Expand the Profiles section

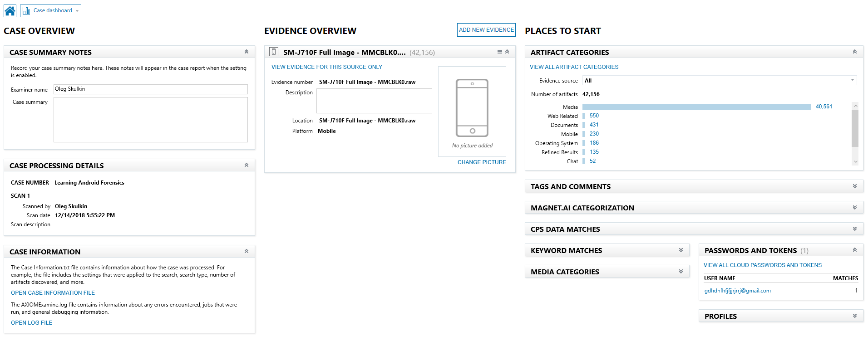point(855,316)
